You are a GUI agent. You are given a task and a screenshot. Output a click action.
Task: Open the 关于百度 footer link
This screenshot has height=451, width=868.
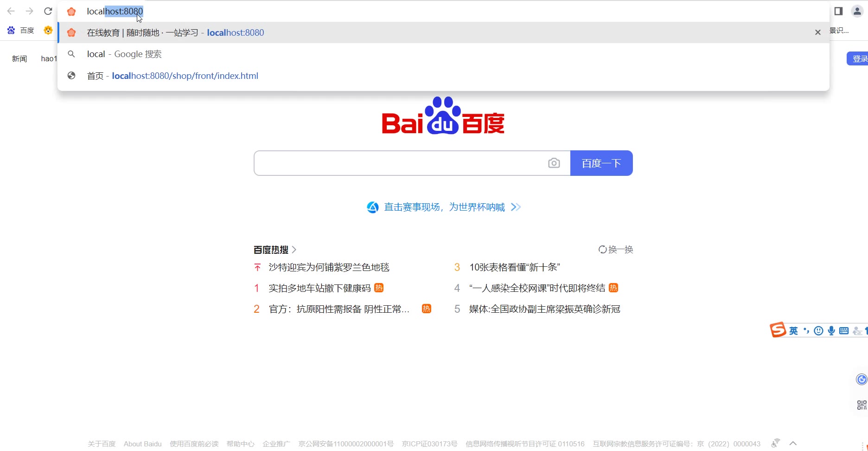tap(102, 444)
